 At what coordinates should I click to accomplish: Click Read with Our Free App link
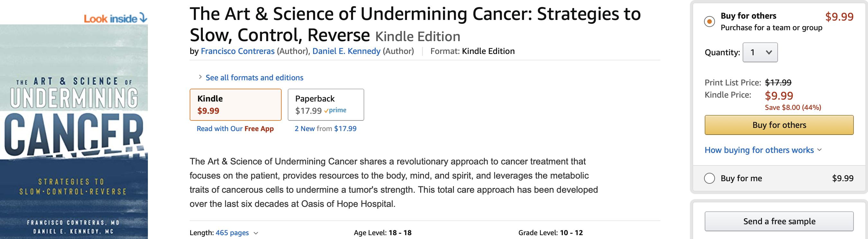pos(235,128)
